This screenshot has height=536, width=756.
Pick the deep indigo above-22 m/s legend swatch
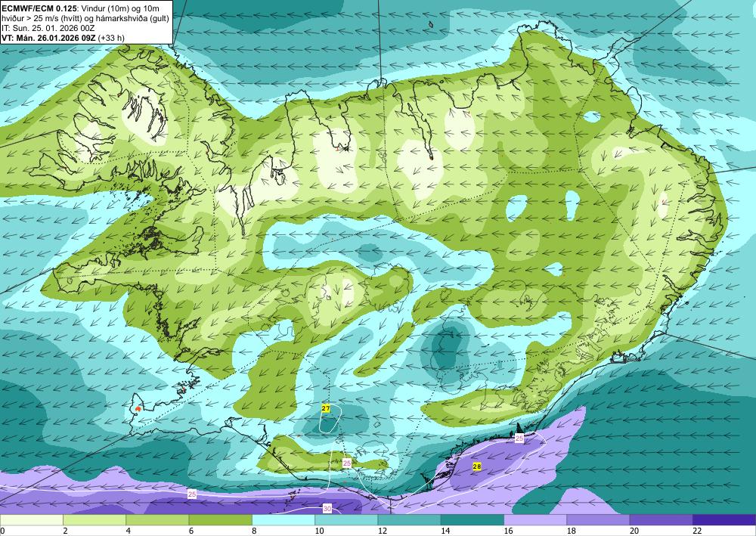coord(724,519)
